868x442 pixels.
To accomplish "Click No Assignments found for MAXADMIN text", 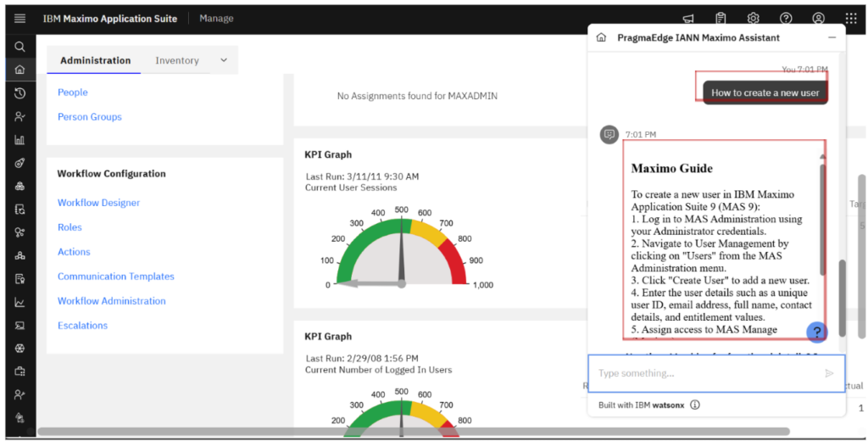I will click(x=417, y=96).
